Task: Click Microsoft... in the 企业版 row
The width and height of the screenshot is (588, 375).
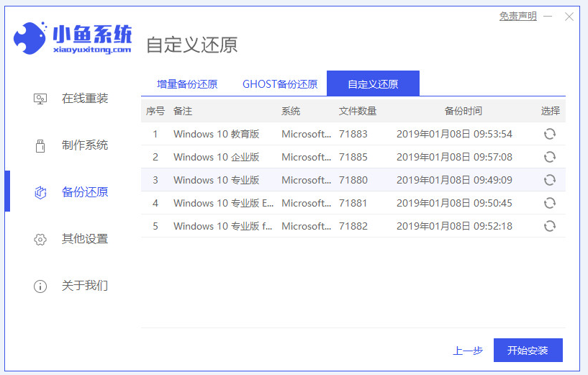Action: pyautogui.click(x=307, y=157)
